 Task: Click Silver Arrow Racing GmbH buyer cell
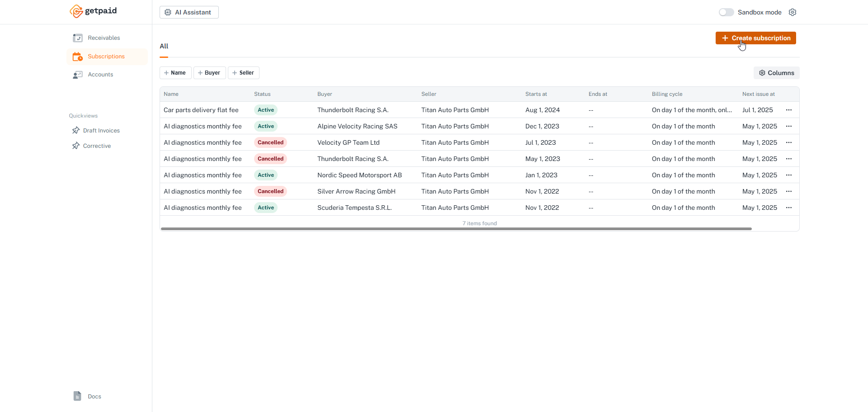coord(356,191)
